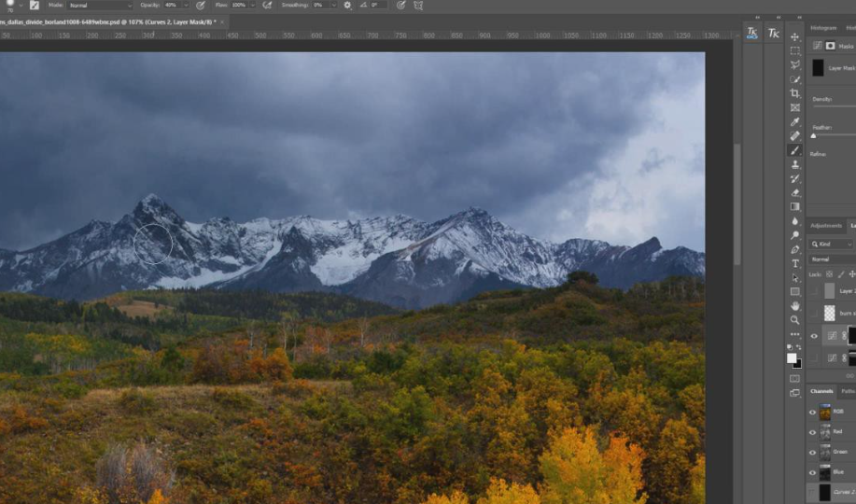This screenshot has width=856, height=504.
Task: Open the layer filter Kind dropdown
Action: (832, 245)
